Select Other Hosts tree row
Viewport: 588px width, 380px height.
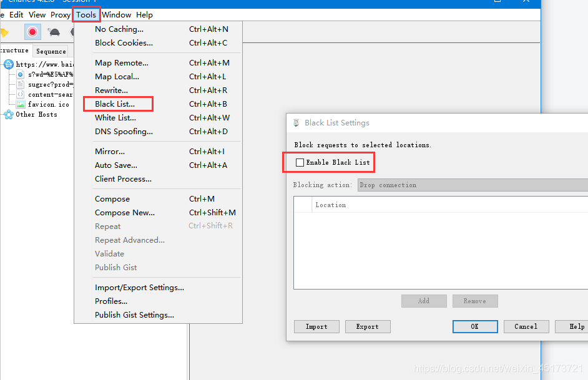pyautogui.click(x=31, y=114)
